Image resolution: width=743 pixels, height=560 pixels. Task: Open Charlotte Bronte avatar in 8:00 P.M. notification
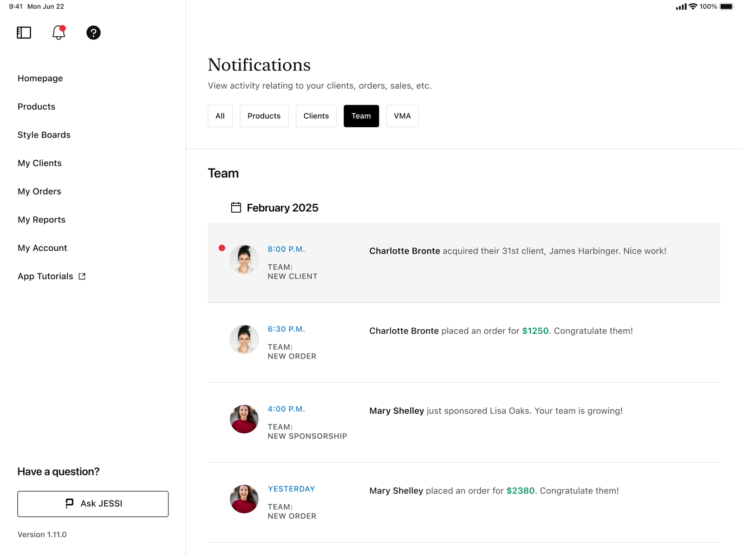click(244, 259)
